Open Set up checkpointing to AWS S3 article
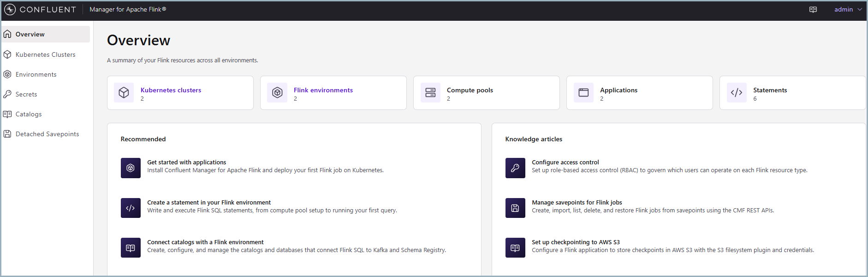Image resolution: width=868 pixels, height=277 pixels. coord(576,242)
